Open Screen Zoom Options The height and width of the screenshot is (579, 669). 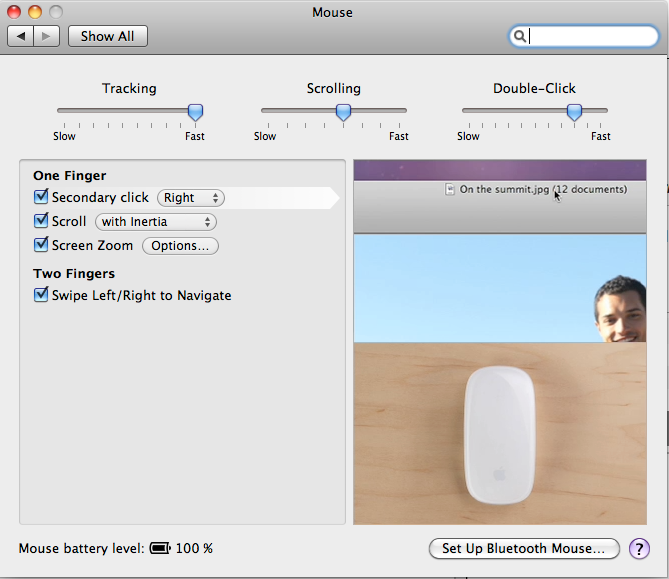click(180, 246)
